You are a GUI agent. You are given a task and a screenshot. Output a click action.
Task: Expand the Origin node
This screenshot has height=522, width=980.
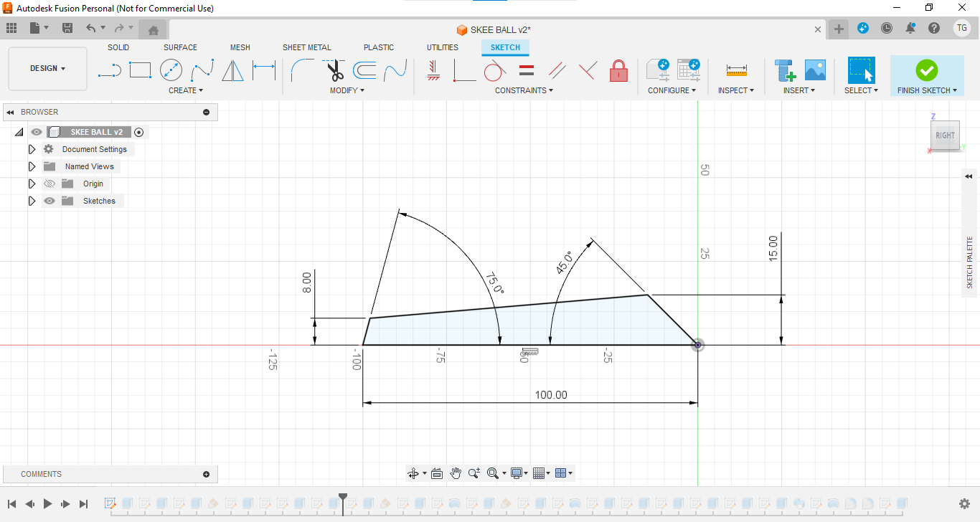[x=32, y=184]
